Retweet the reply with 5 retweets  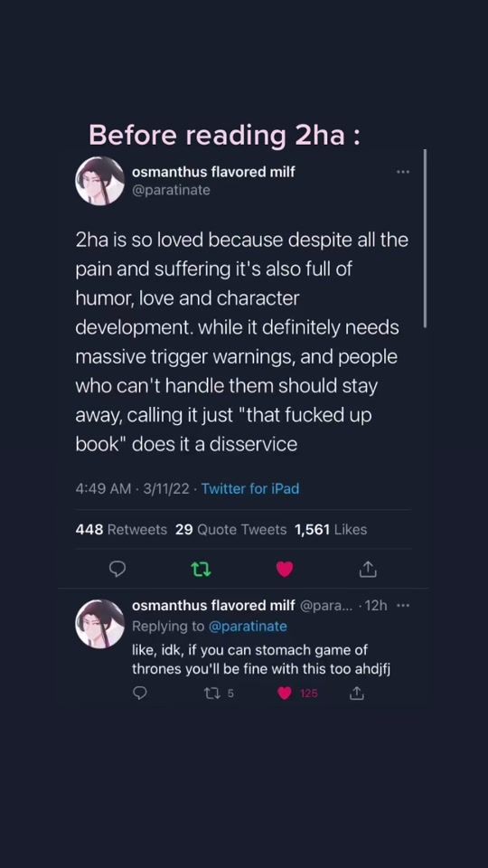pos(219,693)
